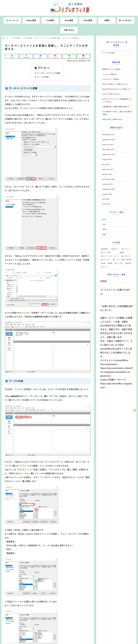Open the 共通 category
This screenshot has height=644, width=138.
click(x=116, y=234)
